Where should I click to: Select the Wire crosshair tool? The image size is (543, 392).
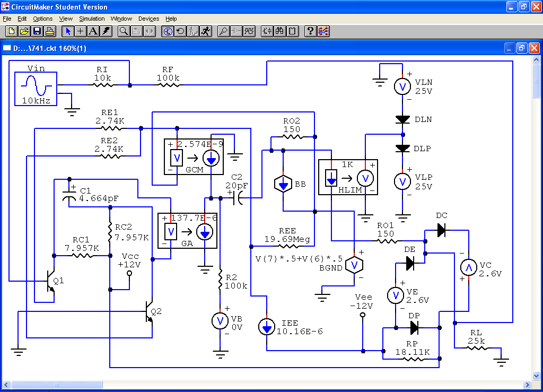coord(81,31)
